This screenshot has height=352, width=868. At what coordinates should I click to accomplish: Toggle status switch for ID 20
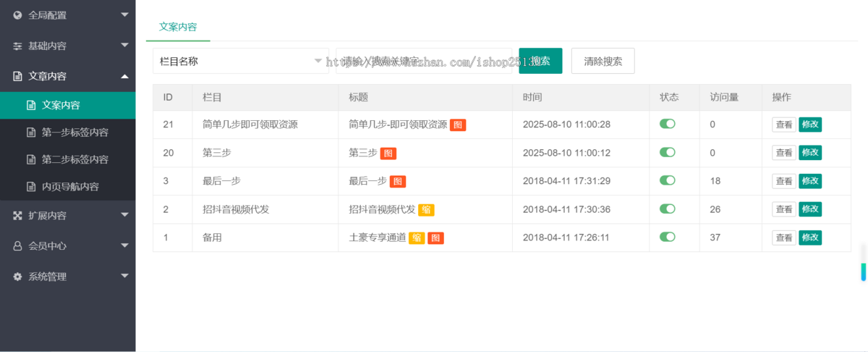pos(668,152)
